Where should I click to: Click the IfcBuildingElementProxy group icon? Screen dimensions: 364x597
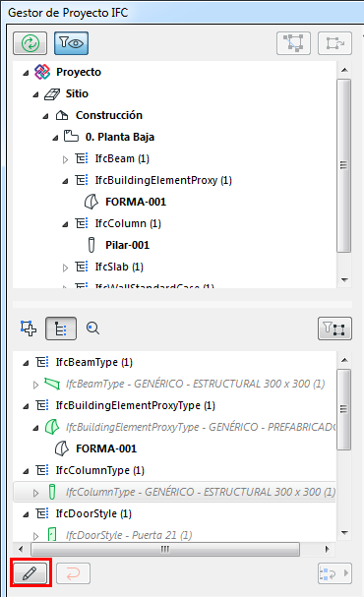[82, 180]
